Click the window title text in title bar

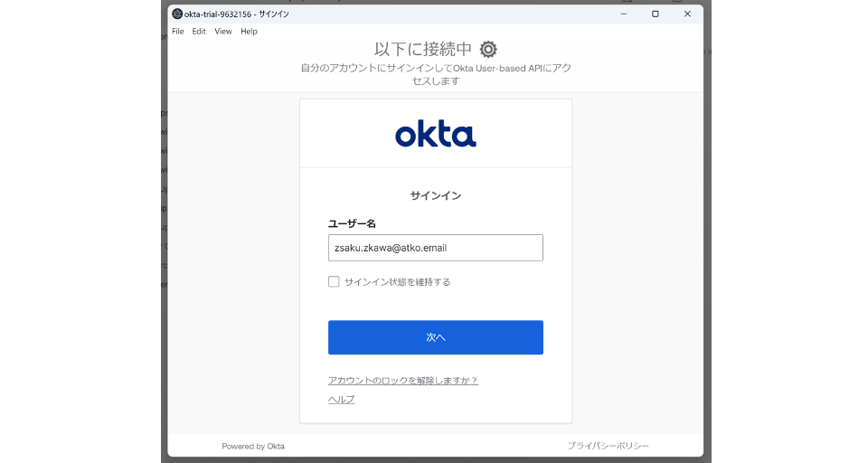coord(237,14)
